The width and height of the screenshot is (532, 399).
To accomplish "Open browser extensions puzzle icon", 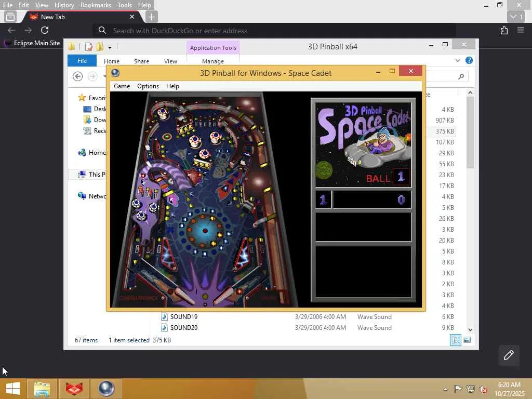I will tap(504, 30).
